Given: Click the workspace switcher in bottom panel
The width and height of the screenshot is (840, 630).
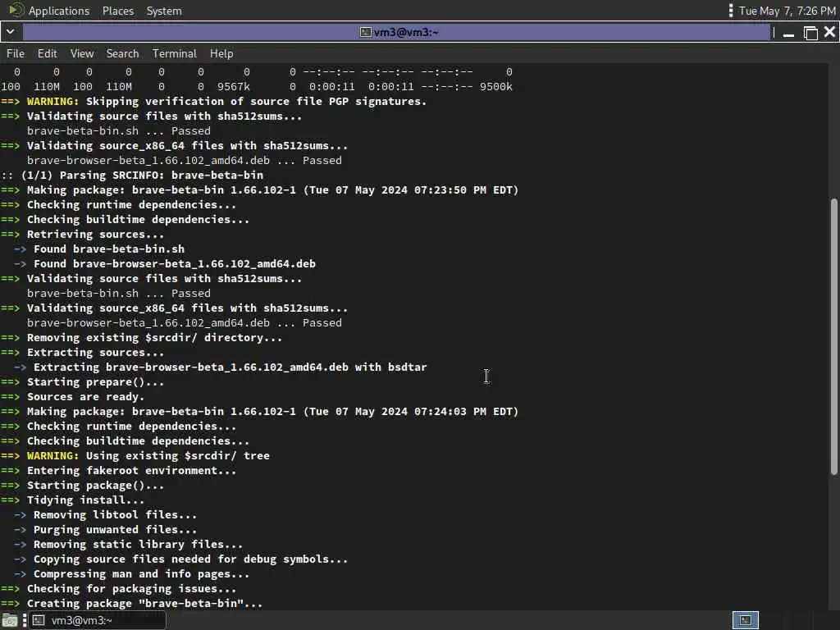Looking at the screenshot, I should (x=745, y=620).
